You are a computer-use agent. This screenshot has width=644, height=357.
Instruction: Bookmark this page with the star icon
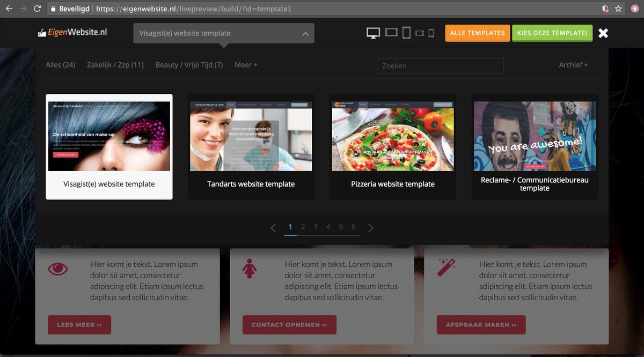(x=618, y=9)
